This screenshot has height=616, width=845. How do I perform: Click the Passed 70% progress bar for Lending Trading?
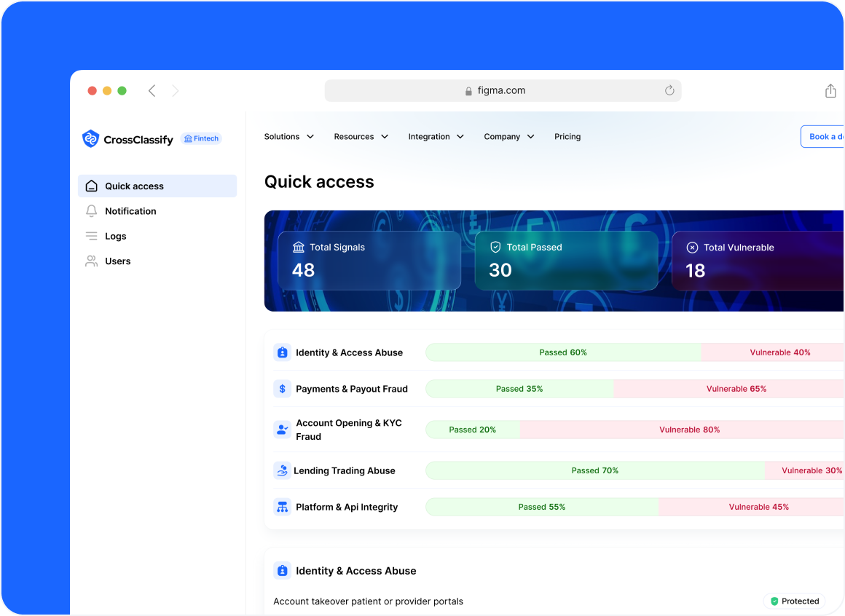click(x=595, y=470)
